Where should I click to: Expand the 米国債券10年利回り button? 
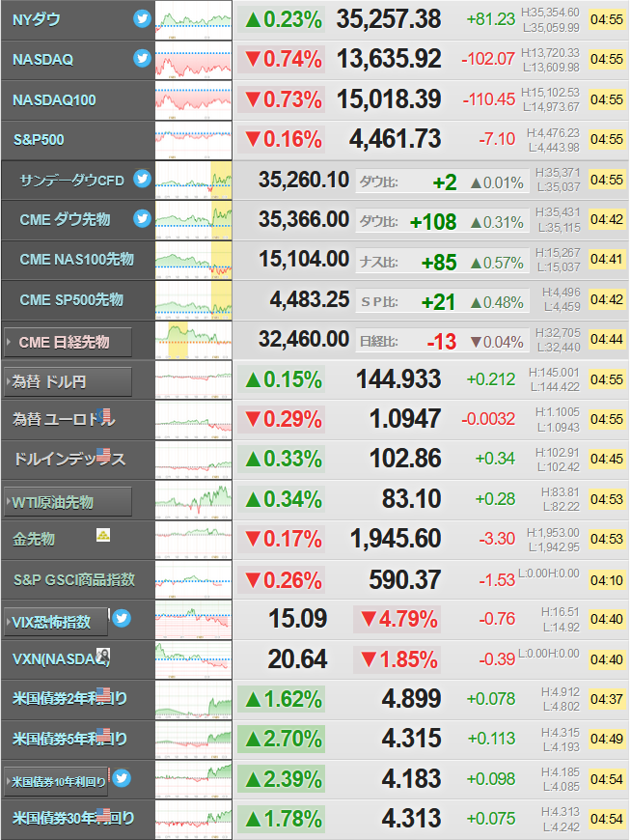pos(56,782)
